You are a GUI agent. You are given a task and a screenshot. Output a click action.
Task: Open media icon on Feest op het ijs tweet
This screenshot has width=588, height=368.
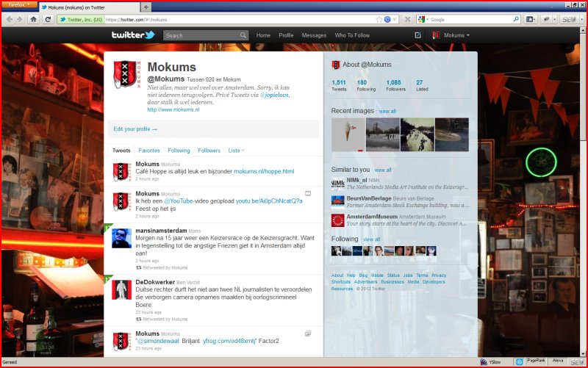coord(308,193)
